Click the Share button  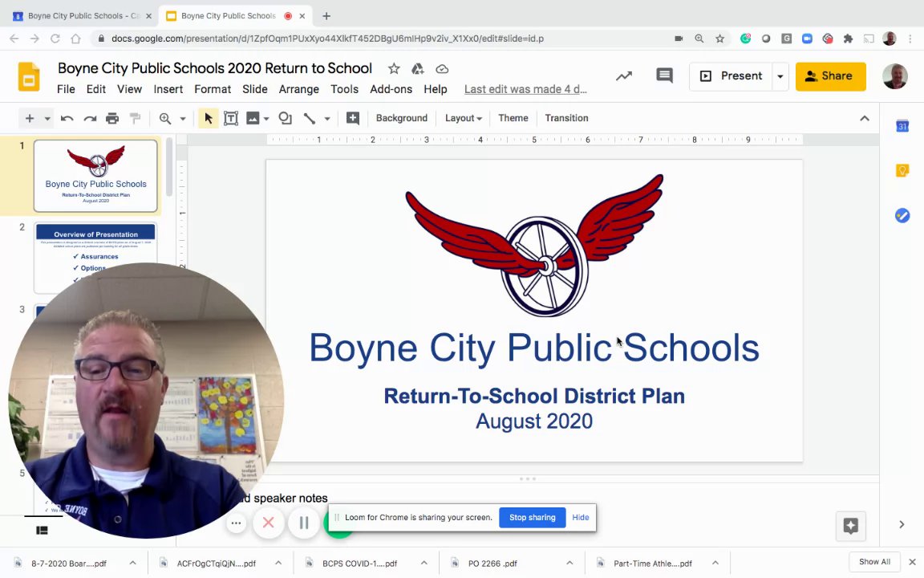(830, 76)
